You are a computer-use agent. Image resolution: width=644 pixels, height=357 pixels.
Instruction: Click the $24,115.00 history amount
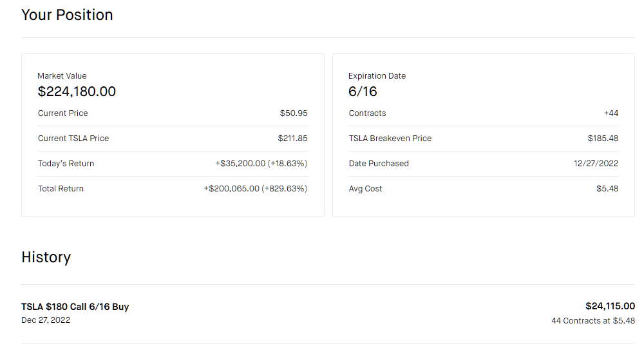[610, 306]
